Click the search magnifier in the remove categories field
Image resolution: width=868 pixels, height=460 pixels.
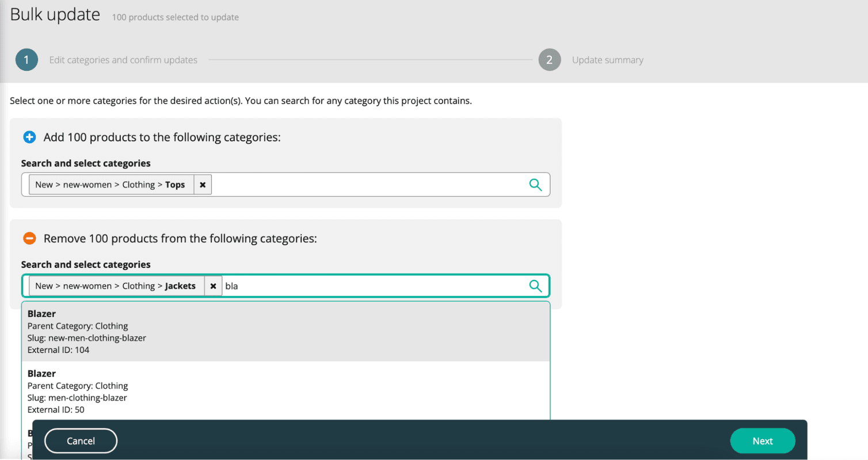click(535, 286)
